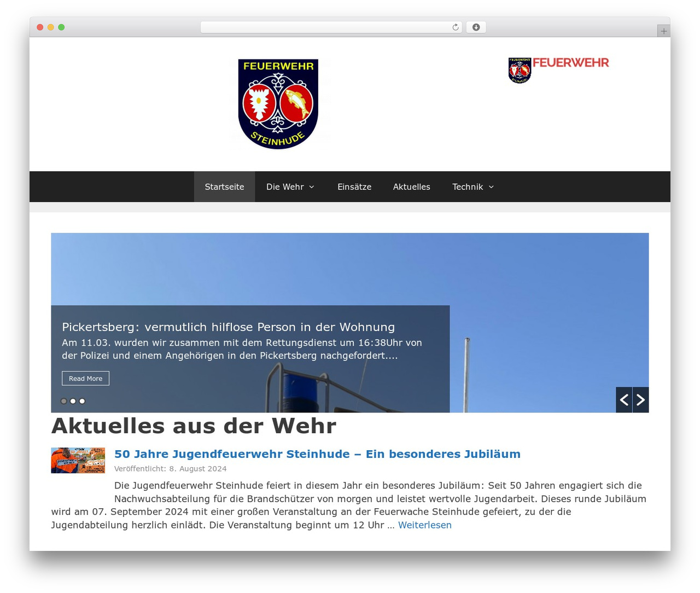Open the Einsätze menu item
The height and width of the screenshot is (593, 700).
[354, 187]
